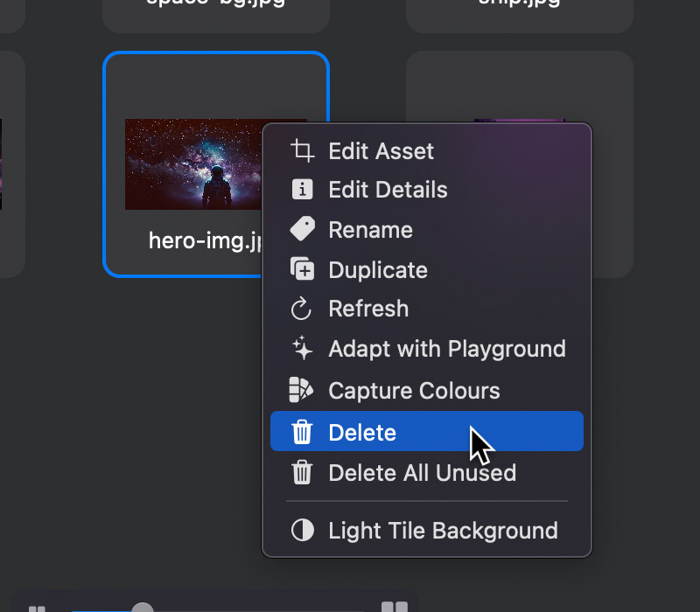The image size is (700, 612).
Task: Click the circular arrow Refresh icon
Action: pos(302,309)
